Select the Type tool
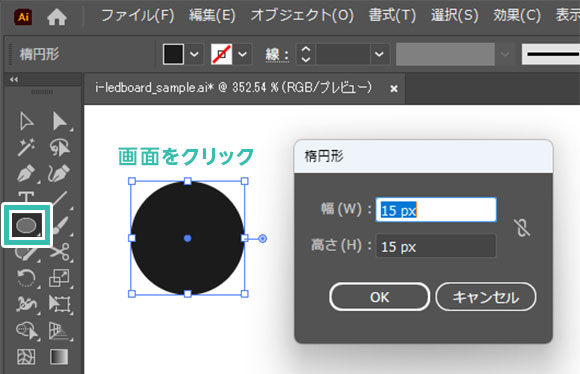580x374 pixels. point(26,197)
